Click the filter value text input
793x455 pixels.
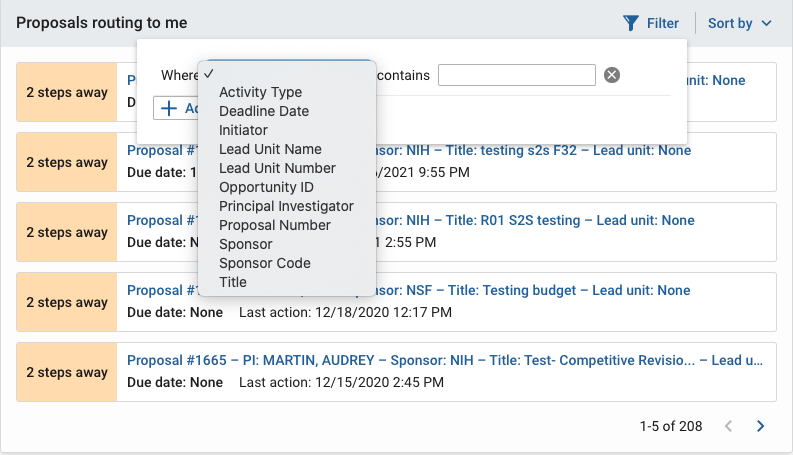pyautogui.click(x=516, y=75)
